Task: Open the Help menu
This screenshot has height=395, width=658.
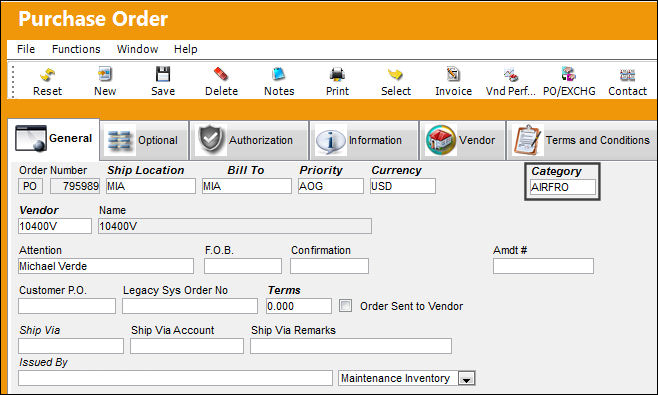Action: click(185, 49)
